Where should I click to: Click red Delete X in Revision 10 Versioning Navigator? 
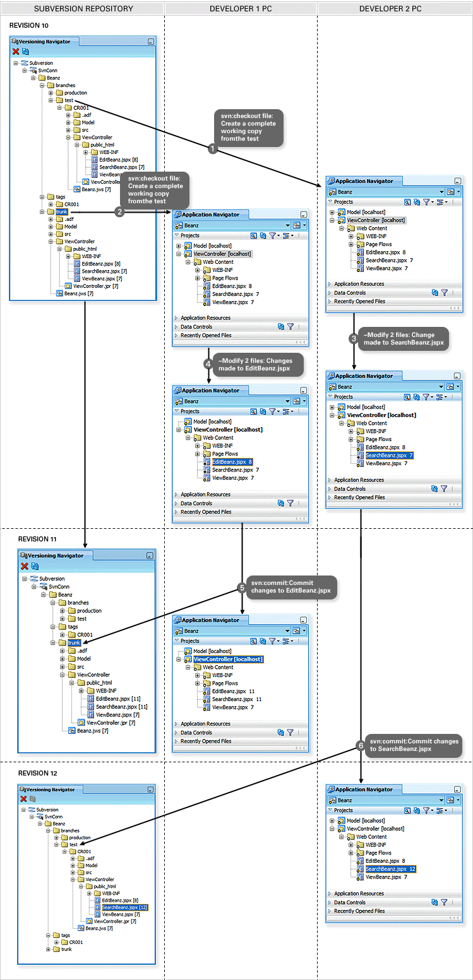click(16, 51)
